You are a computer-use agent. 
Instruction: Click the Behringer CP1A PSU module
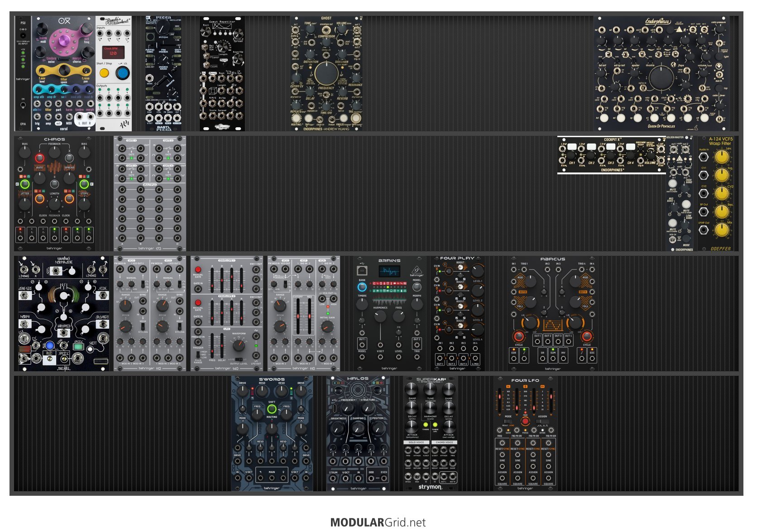23,74
